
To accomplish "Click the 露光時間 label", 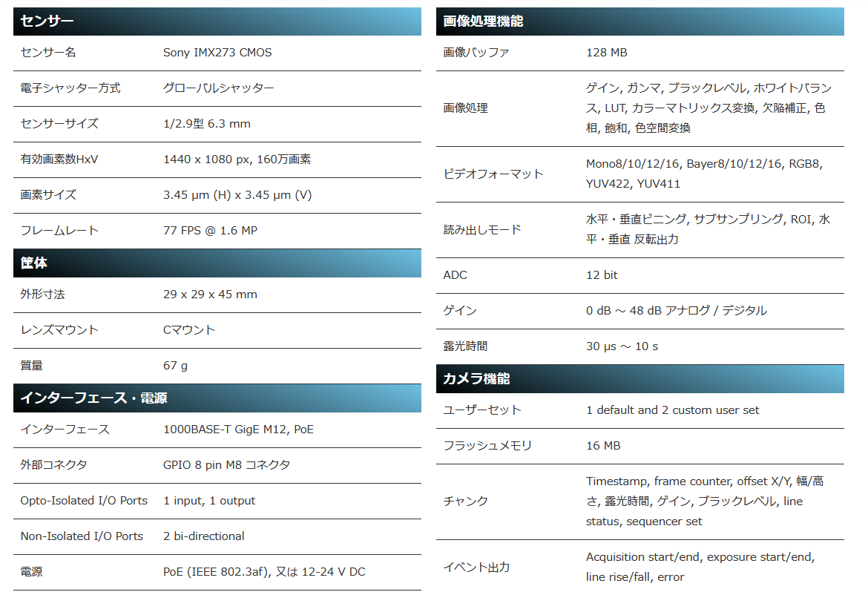I will click(x=465, y=346).
